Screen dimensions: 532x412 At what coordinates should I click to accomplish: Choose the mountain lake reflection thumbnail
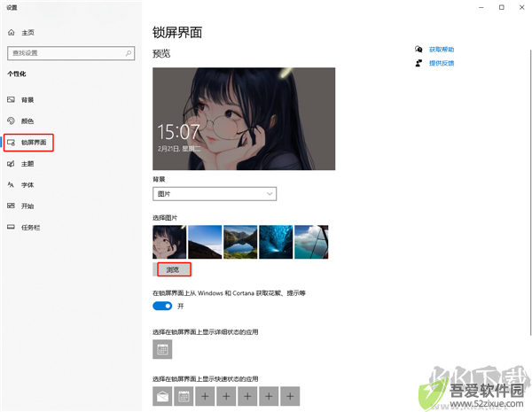pyautogui.click(x=240, y=242)
